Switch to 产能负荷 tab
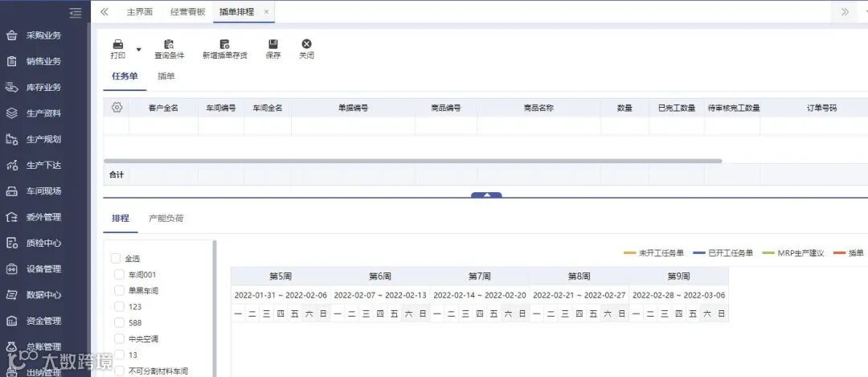The width and height of the screenshot is (868, 377). click(166, 218)
